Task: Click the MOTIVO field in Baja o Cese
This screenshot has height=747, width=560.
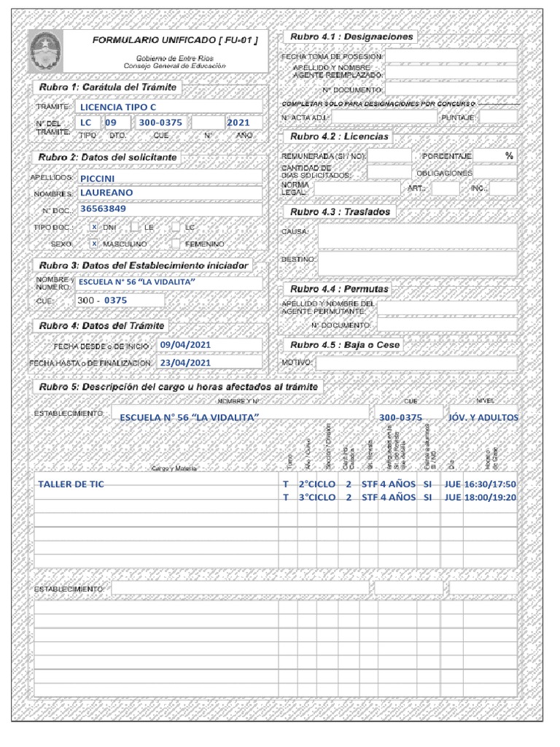Action: click(416, 363)
